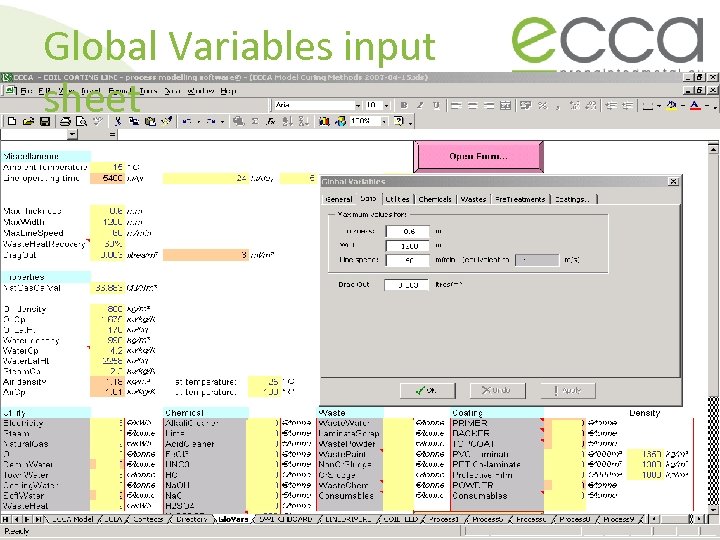The image size is (720, 540).
Task: Switch to PreTreatments tab in dialog
Action: (520, 199)
